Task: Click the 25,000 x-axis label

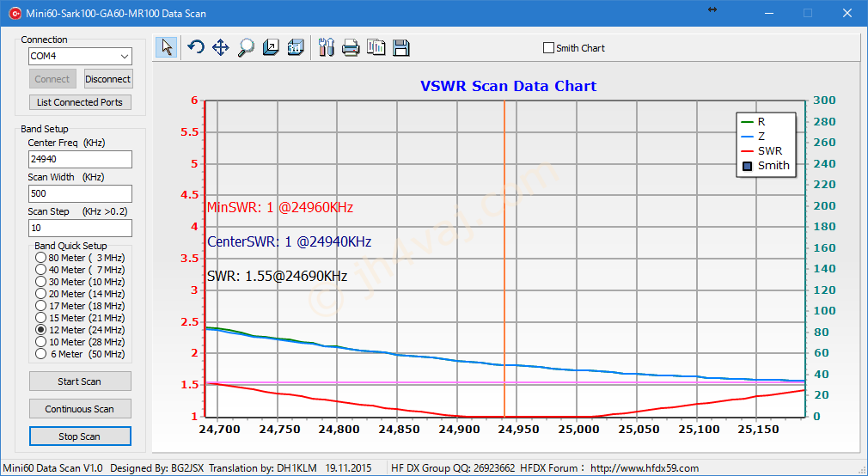Action: 577,430
